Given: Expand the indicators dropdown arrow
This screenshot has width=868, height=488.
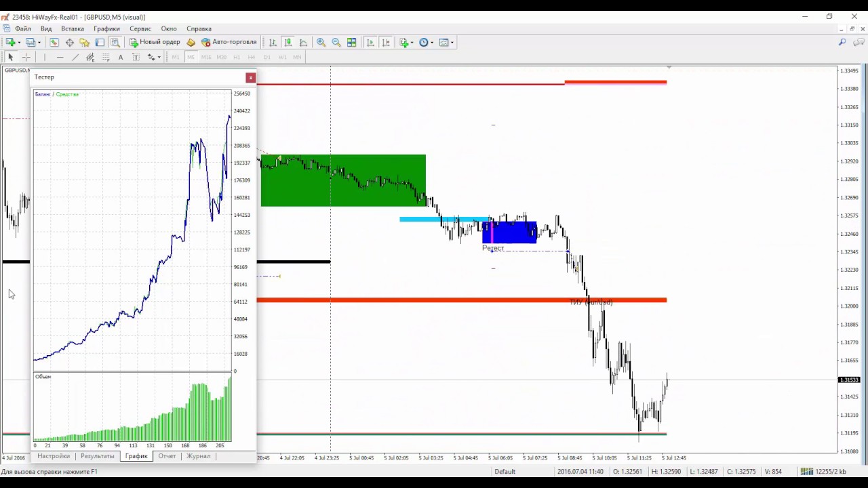Looking at the screenshot, I should (412, 43).
